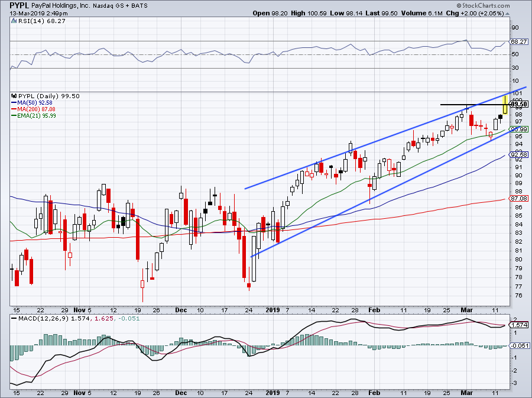532x398 pixels.
Task: Click the -0.051 histogram value in MACD legend
Action: click(x=128, y=319)
